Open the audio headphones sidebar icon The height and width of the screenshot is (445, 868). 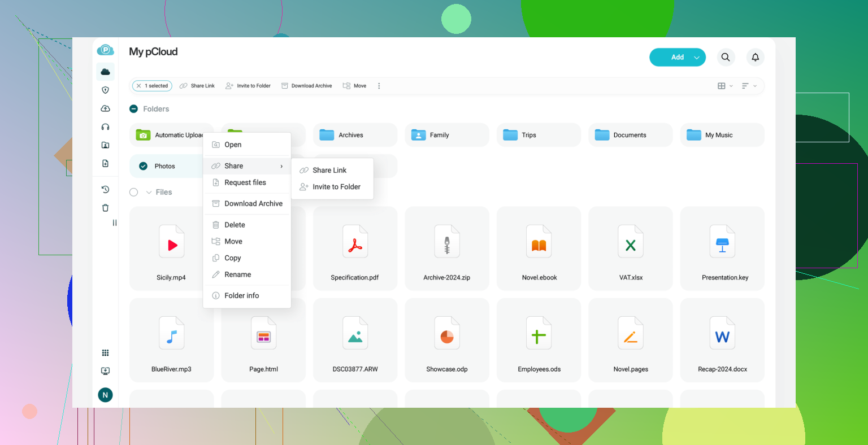coord(105,127)
